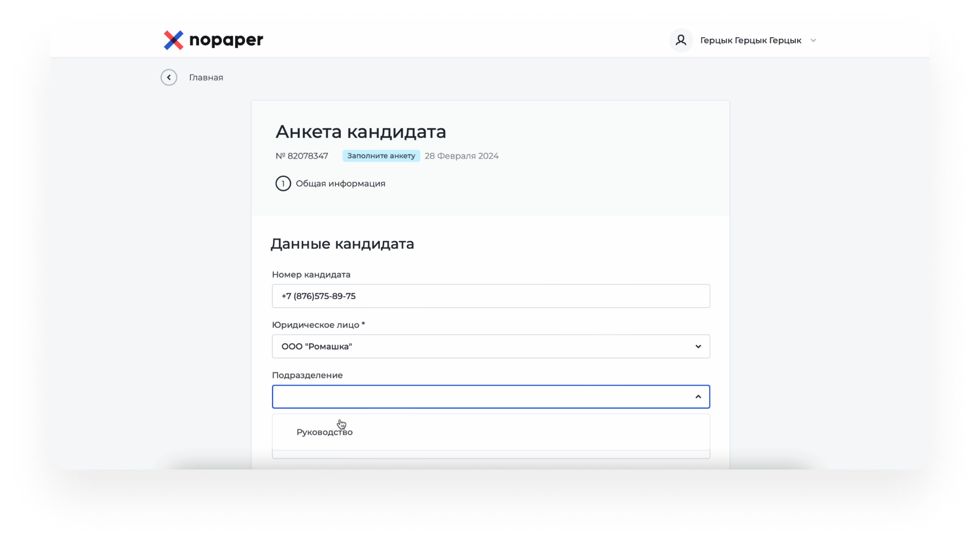Click the dropdown chevron on Подразделение field
Screen dimensions: 980x545
[x=697, y=397]
